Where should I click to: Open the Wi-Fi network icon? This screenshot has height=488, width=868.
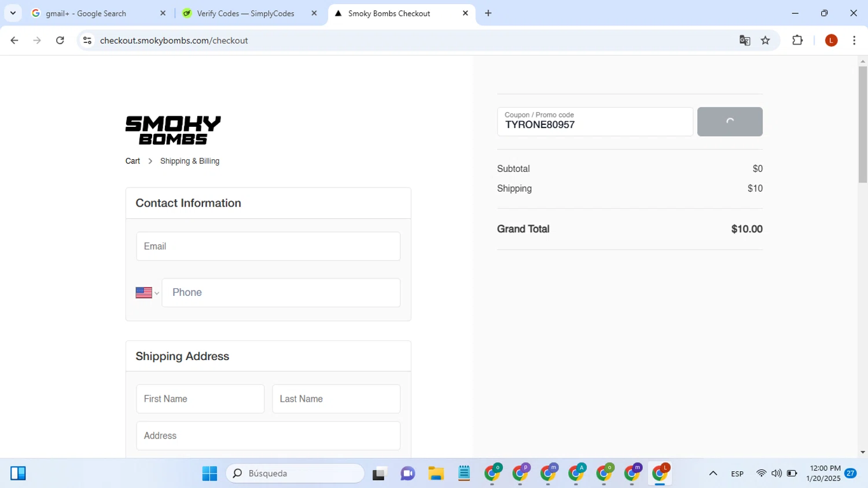[x=762, y=474]
